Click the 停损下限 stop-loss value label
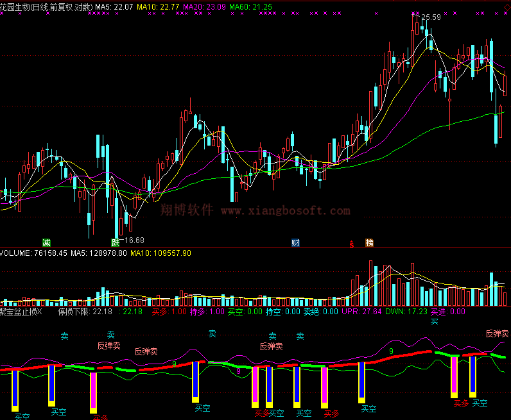Viewport: 511px width, 420px height. point(85,312)
